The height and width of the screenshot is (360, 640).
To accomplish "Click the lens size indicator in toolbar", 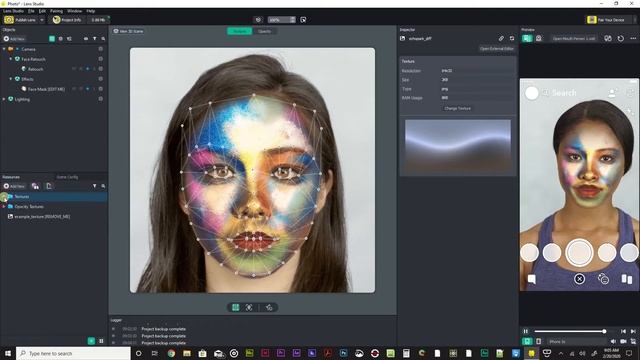I will click(98, 20).
